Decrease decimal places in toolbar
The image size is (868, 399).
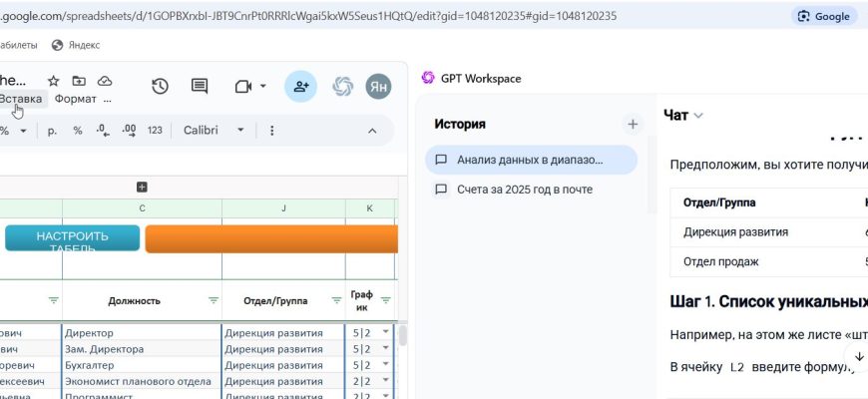pos(103,130)
